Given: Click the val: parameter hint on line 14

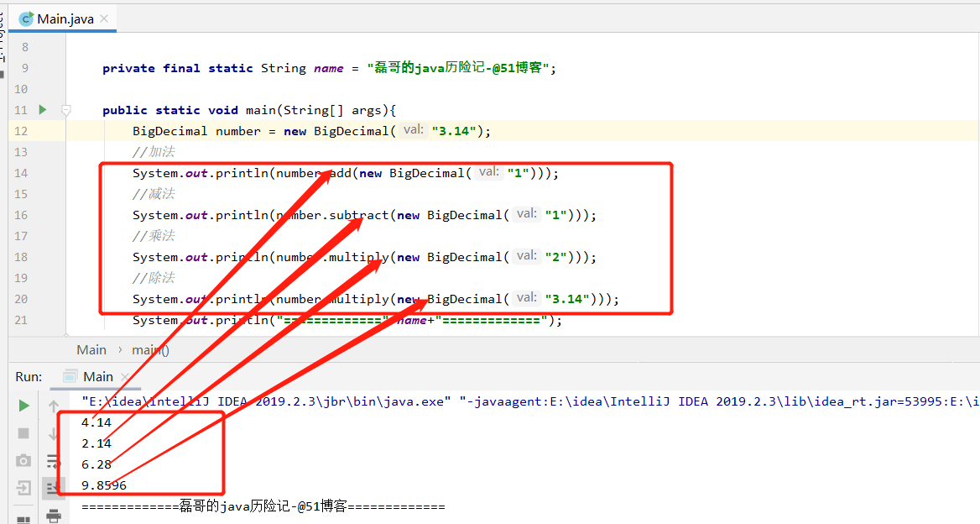Looking at the screenshot, I should point(489,172).
